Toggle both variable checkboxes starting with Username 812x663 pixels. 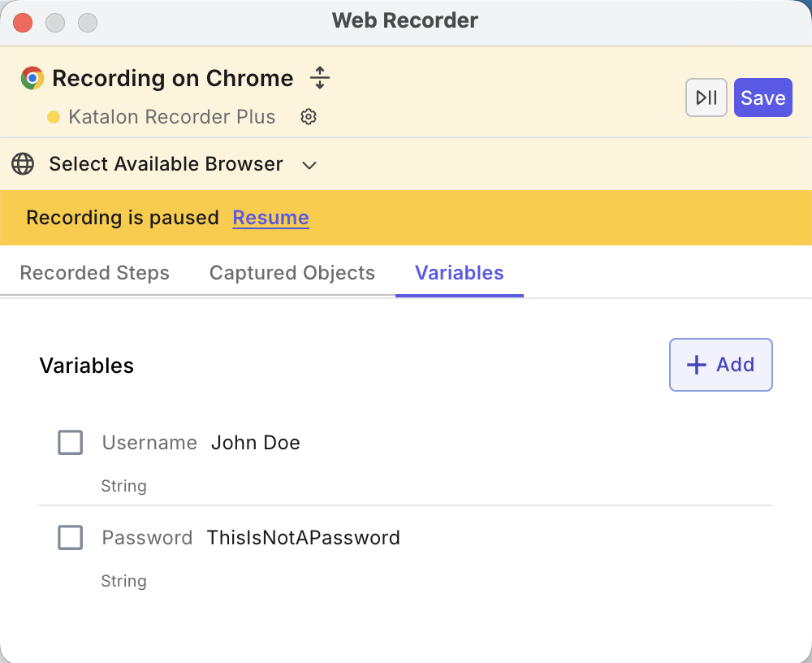point(70,442)
